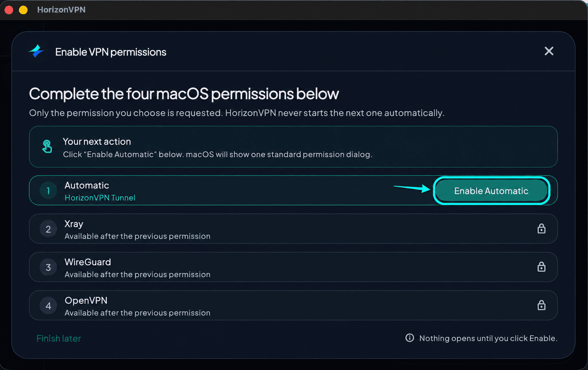Select the step 1 number badge for Automatic
This screenshot has height=370, width=588.
(x=48, y=191)
